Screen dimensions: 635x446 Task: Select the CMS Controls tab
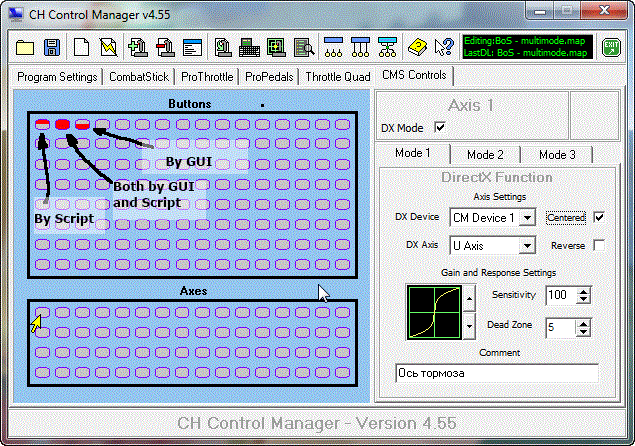pos(414,75)
